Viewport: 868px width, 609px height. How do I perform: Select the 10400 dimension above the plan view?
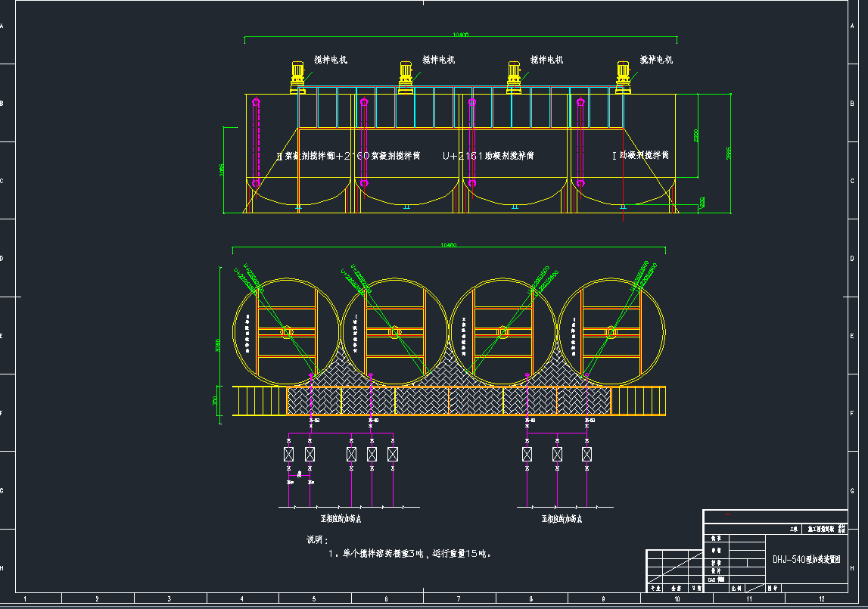point(449,245)
